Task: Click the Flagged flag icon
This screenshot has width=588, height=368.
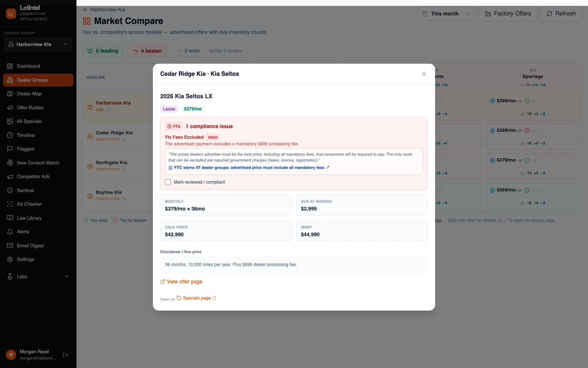Action: [10, 149]
